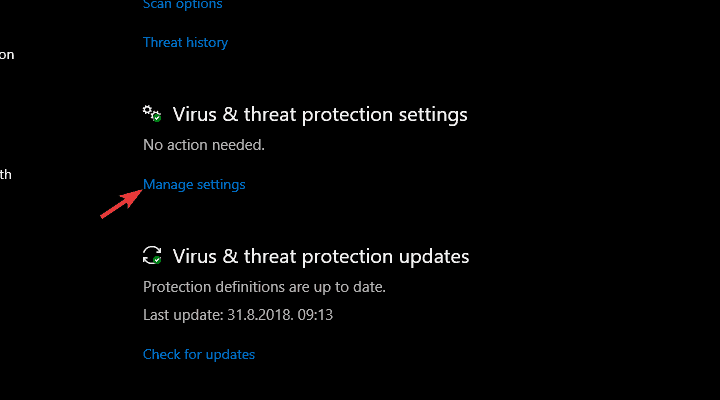Open the Threat history link
Screen dimensions: 720x400
click(x=185, y=43)
